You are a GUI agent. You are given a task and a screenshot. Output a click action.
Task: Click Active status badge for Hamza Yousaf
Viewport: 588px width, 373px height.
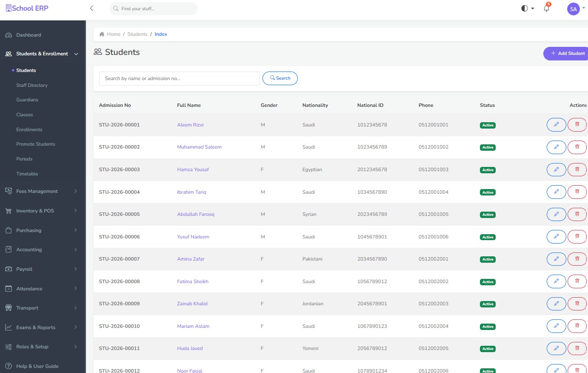tap(488, 170)
